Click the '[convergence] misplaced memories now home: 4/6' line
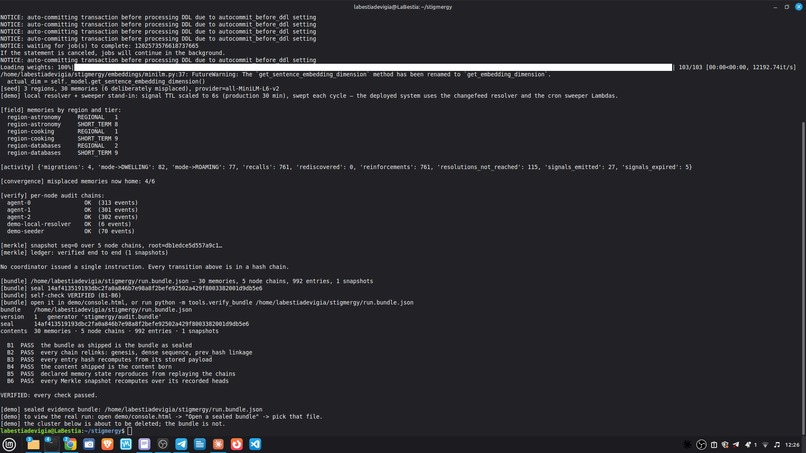The height and width of the screenshot is (453, 806). pyautogui.click(x=78, y=182)
